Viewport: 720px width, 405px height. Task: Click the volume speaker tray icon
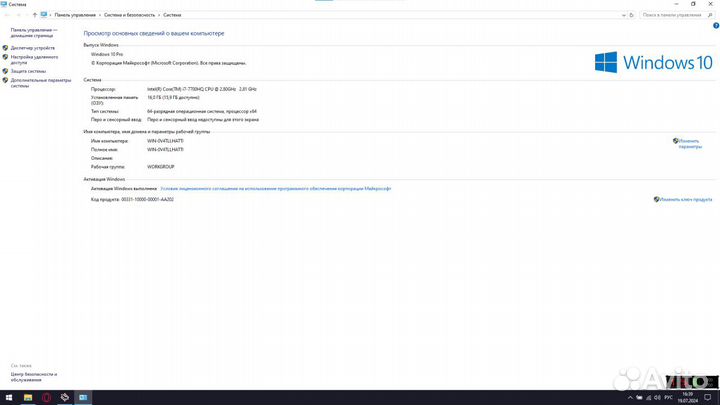click(657, 398)
